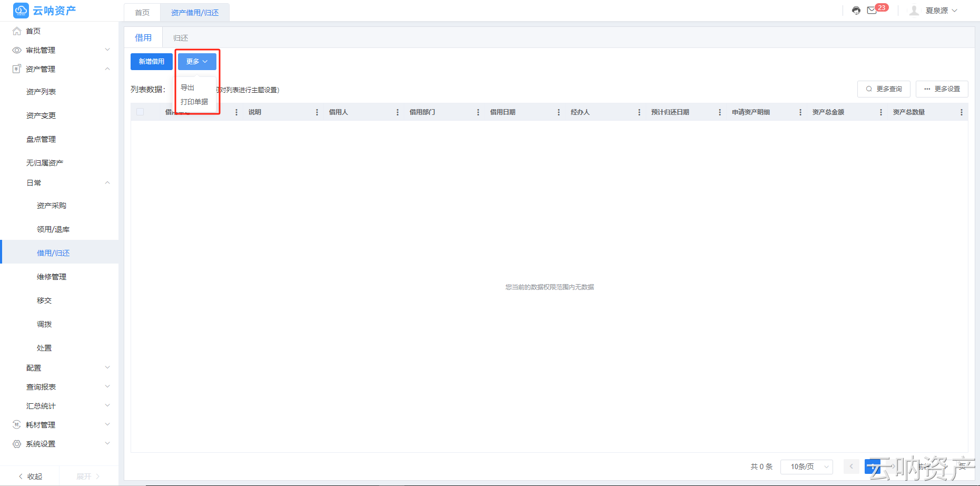980x486 pixels.
Task: Open 处置 in the sidebar
Action: pos(44,348)
